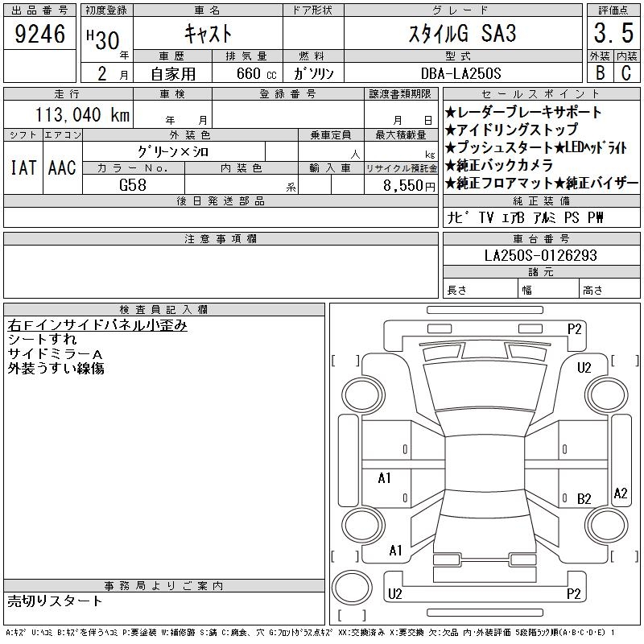The width and height of the screenshot is (644, 644).
Task: Select the exterior color グリーン×シロ
Action: [x=173, y=152]
